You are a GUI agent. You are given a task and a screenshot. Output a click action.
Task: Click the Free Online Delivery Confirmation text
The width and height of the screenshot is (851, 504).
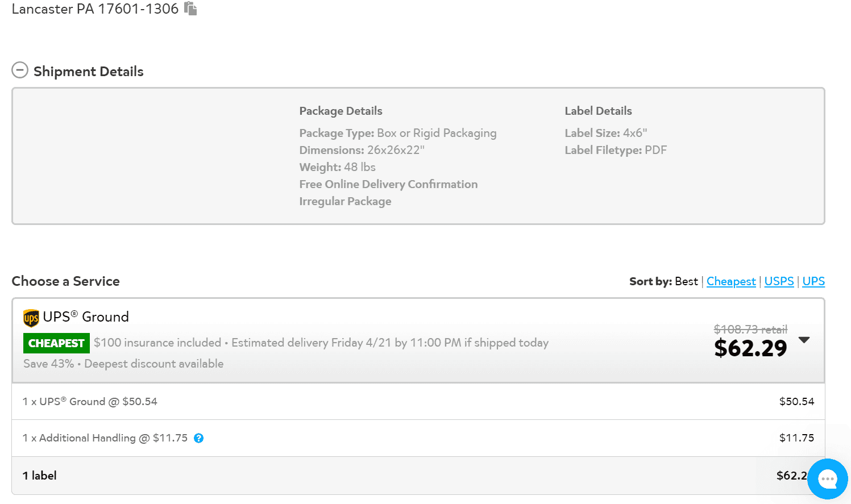click(388, 184)
